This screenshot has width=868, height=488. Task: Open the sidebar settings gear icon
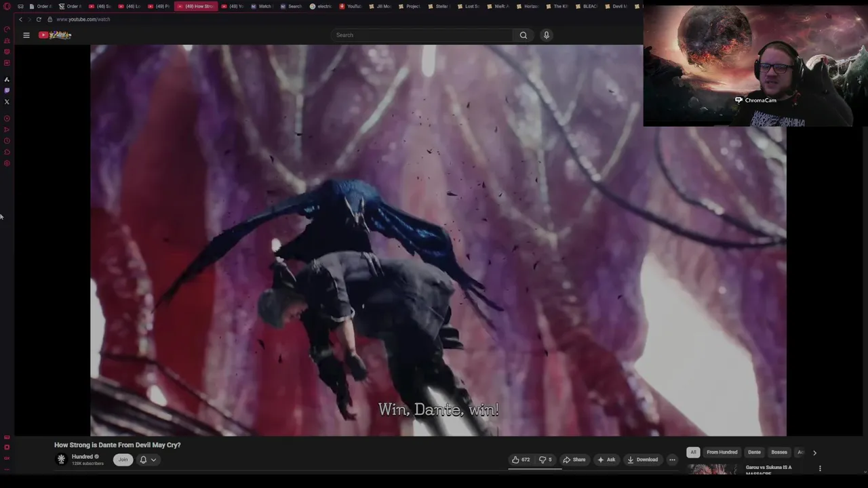(7, 163)
